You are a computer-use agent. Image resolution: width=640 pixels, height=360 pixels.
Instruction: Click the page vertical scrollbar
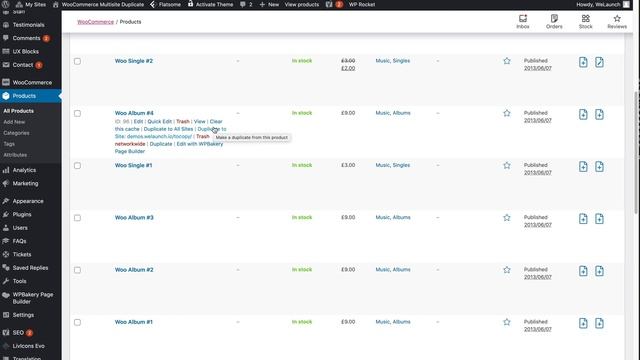(636, 152)
